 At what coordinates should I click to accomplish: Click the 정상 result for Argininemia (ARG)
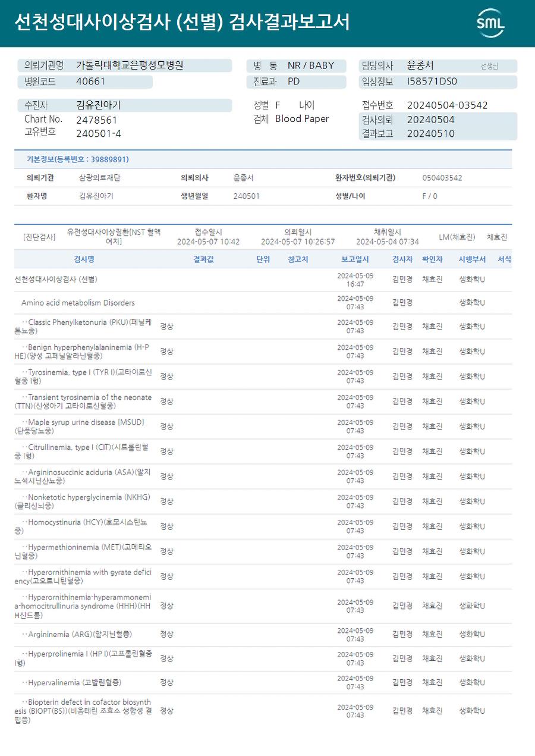coord(166,635)
